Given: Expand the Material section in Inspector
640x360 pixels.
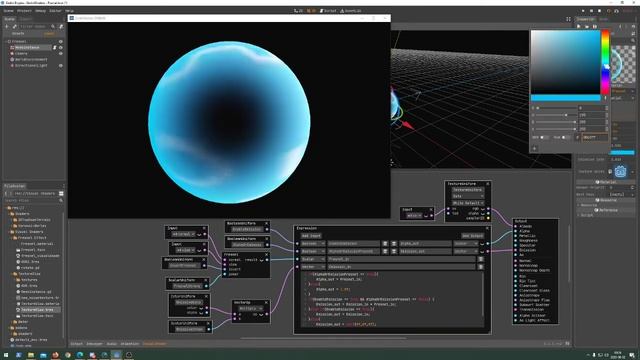Looking at the screenshot, I should pos(606,182).
